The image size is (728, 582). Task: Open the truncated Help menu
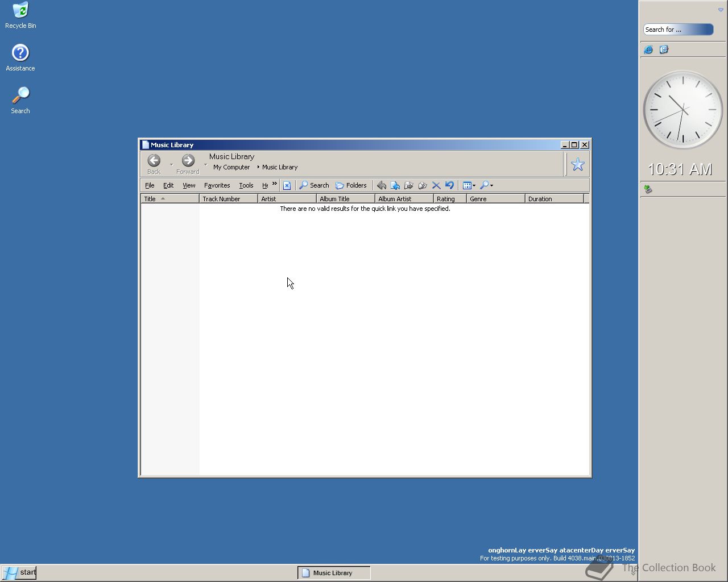264,185
